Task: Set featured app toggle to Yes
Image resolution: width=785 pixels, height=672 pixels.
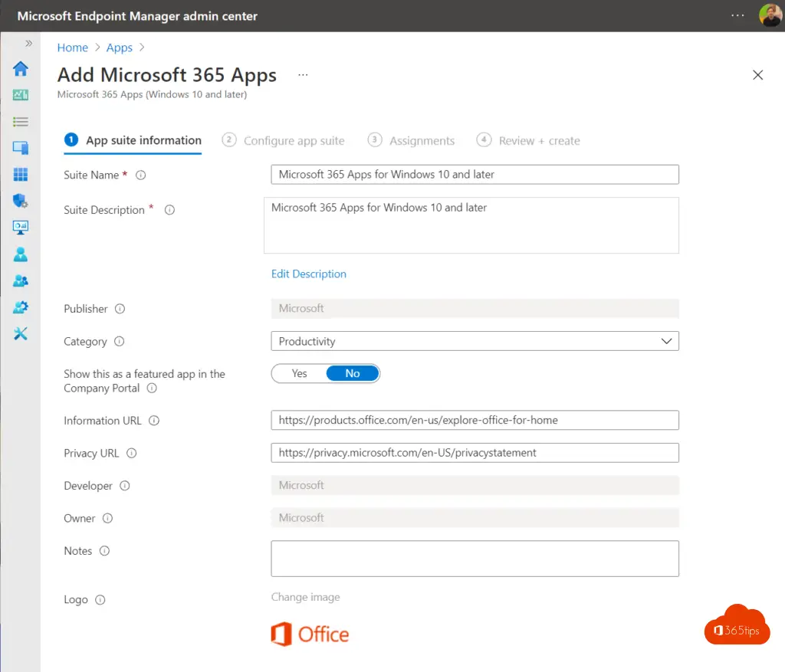Action: point(300,374)
